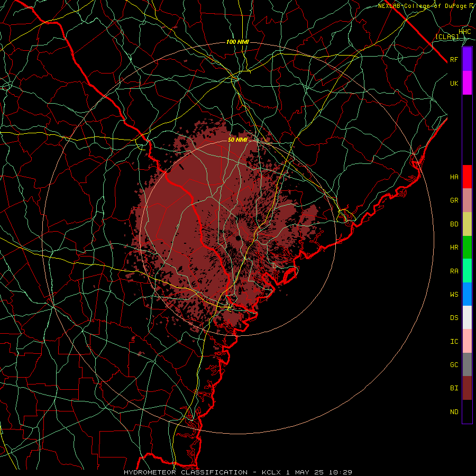Viewport: 476px width, 476px height.
Task: Click the IC light pink legend swatch
Action: point(467,341)
